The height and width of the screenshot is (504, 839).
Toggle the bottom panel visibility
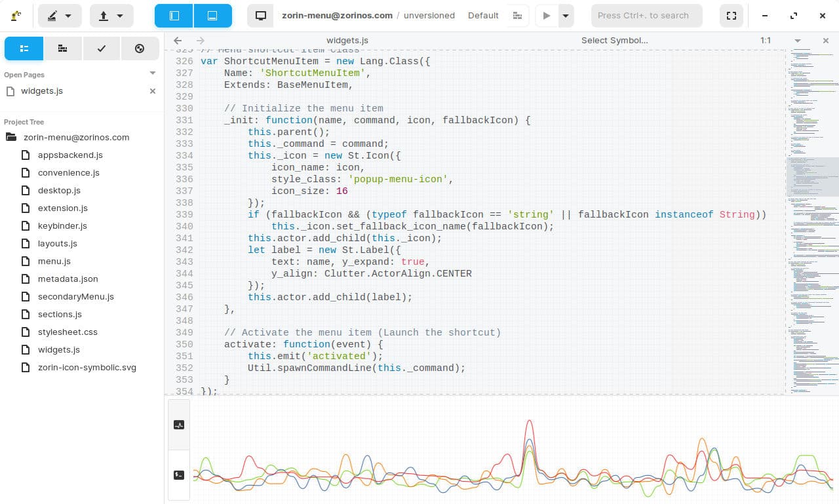[x=212, y=16]
